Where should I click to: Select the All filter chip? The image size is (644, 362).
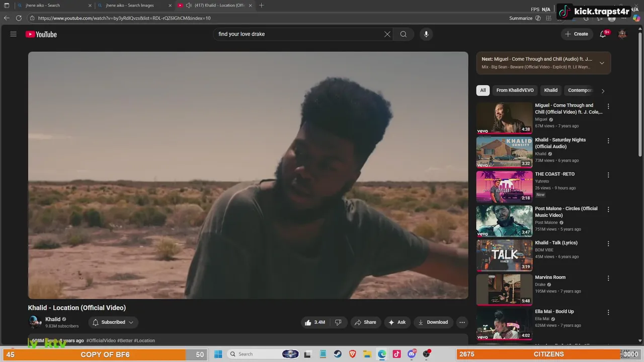coord(483,90)
